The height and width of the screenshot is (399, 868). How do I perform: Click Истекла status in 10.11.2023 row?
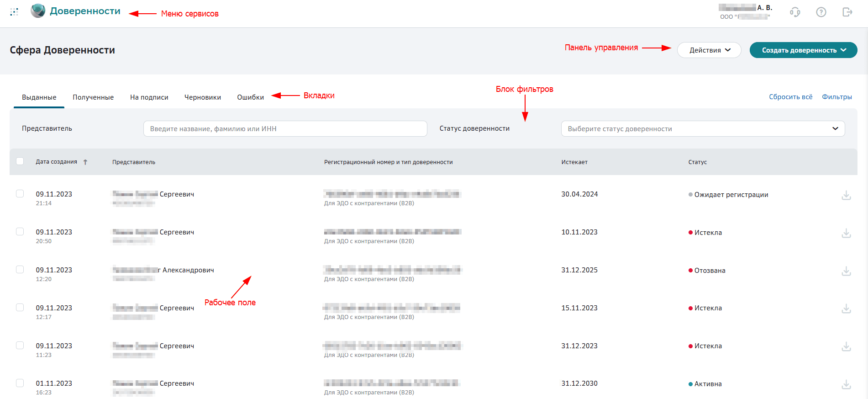pos(705,233)
